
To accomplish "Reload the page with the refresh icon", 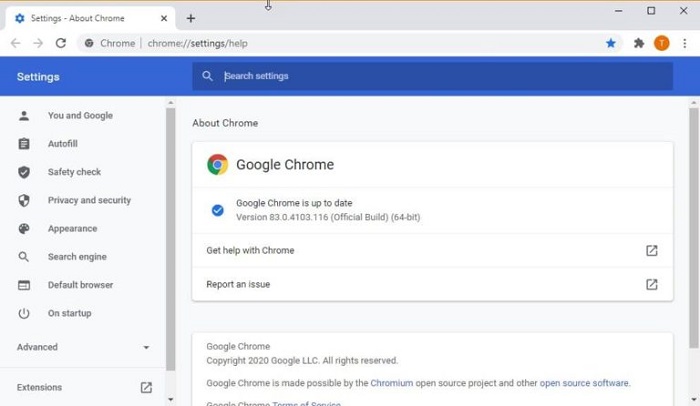I will click(61, 43).
